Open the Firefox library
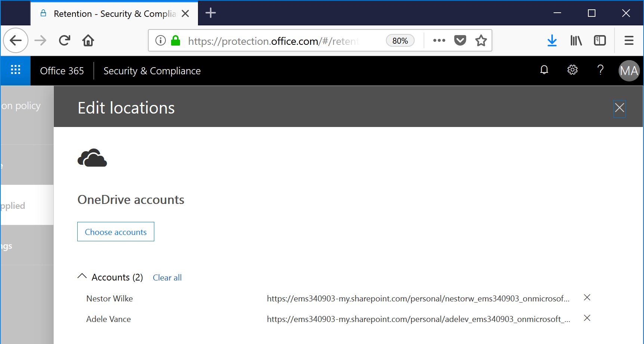The image size is (644, 344). coord(576,40)
